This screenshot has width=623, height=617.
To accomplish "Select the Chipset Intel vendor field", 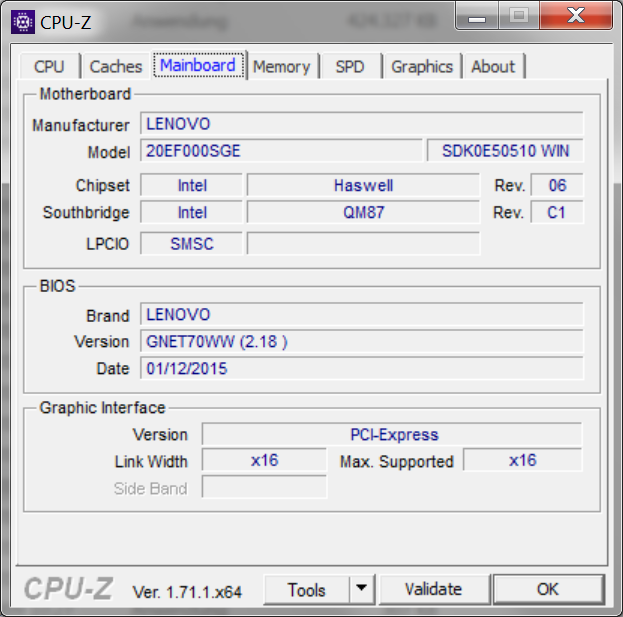I will (x=192, y=186).
